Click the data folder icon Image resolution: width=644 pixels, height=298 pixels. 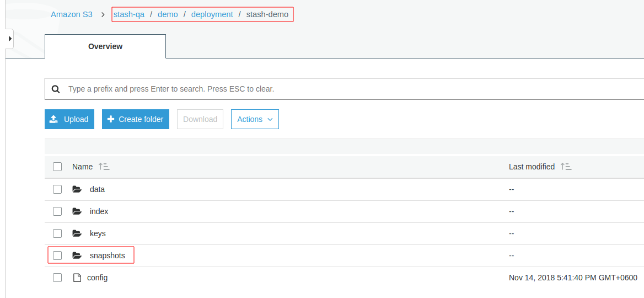[x=77, y=189]
